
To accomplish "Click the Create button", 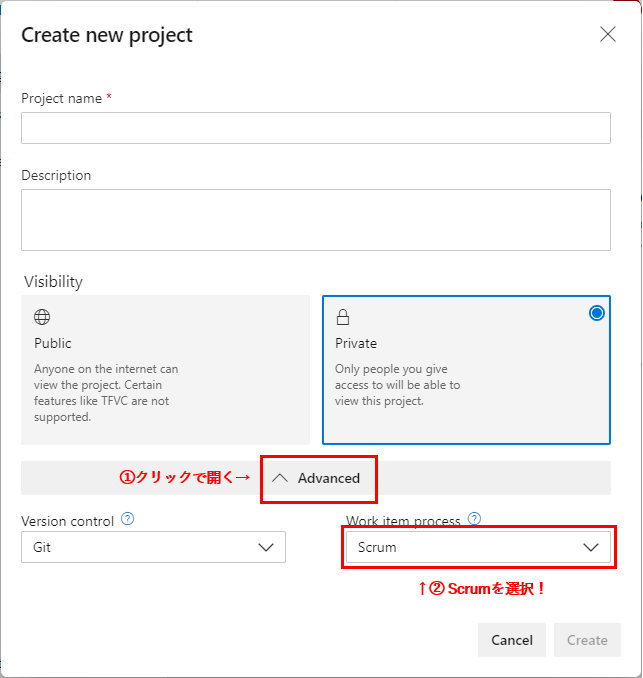I will point(587,640).
